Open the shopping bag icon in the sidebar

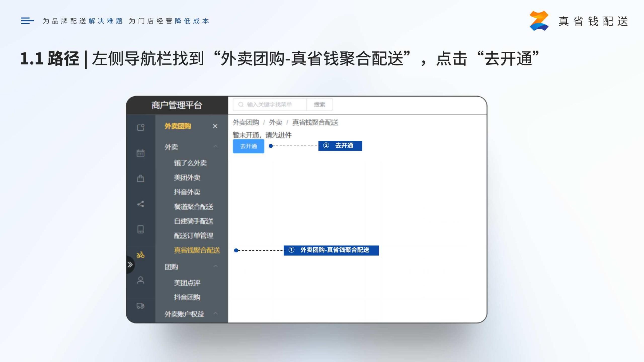pos(141,178)
